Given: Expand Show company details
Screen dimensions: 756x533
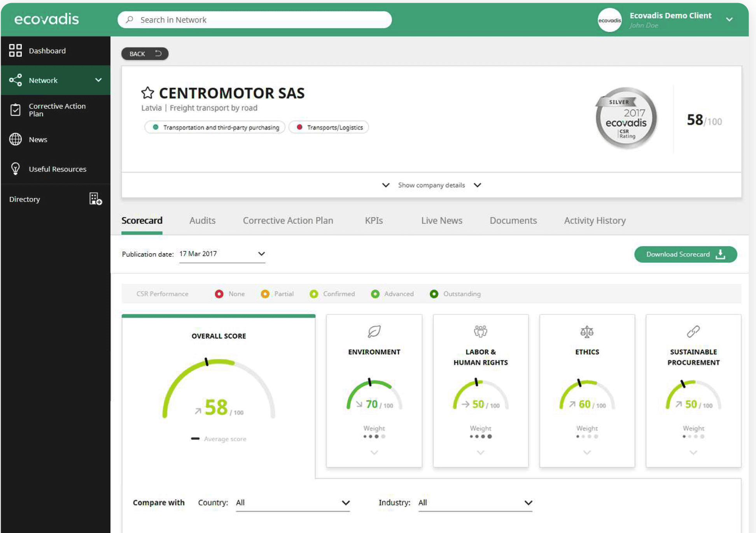Looking at the screenshot, I should coord(431,185).
